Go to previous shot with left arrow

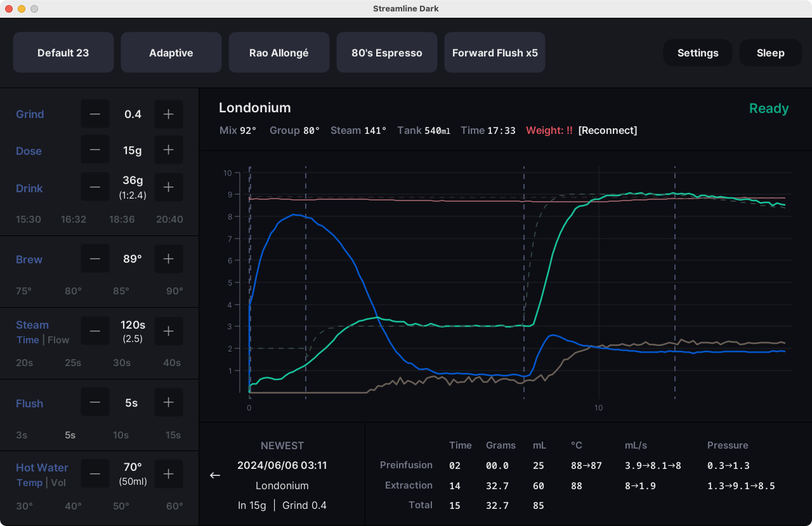pyautogui.click(x=215, y=475)
